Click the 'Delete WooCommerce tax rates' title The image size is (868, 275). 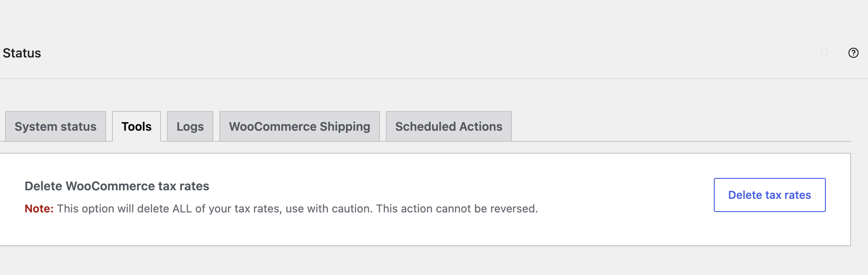click(117, 186)
